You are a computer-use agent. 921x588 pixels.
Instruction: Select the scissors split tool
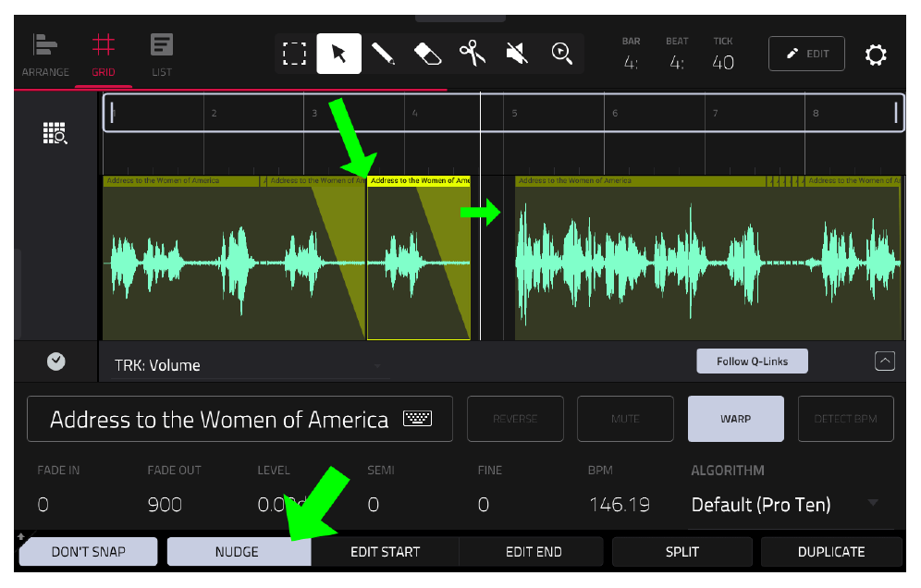pos(473,54)
